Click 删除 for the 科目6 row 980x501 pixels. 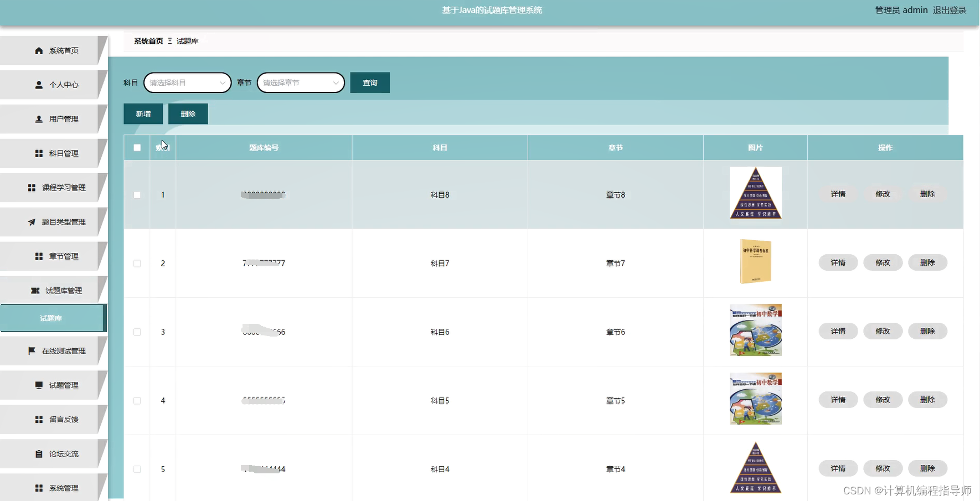[927, 331]
